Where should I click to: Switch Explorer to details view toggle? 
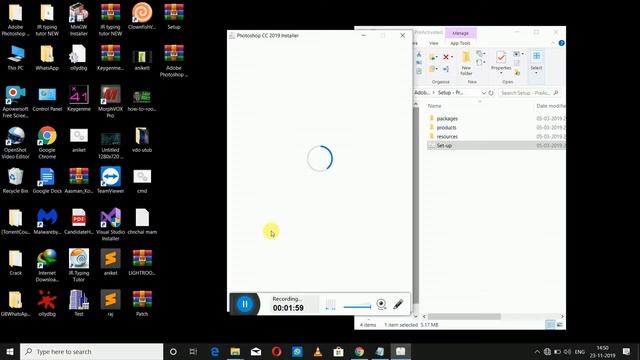[x=550, y=325]
